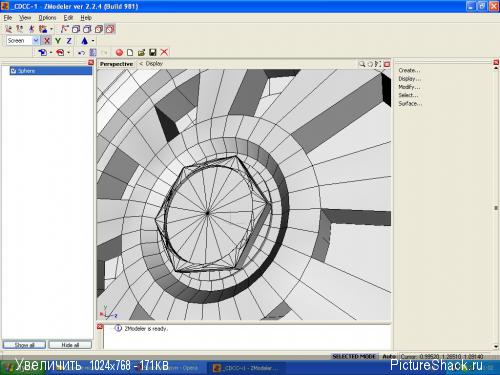Click the viewport zoom magnifier icon

coord(362,64)
